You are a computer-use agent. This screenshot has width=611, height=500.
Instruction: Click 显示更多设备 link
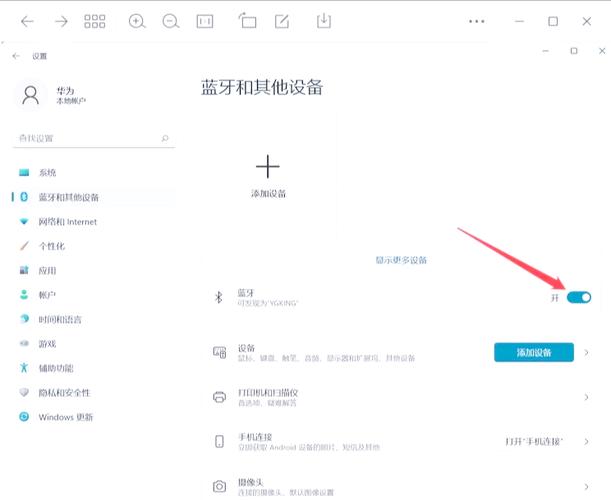[x=401, y=260]
